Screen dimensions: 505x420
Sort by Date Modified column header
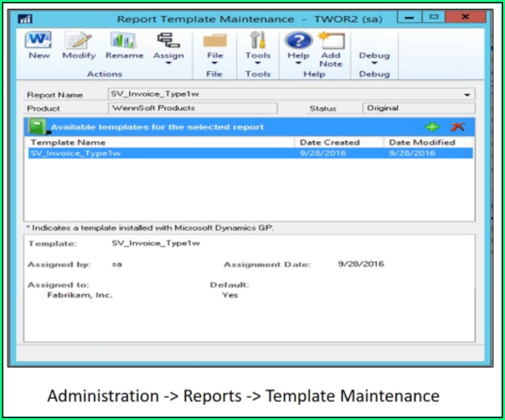(429, 143)
